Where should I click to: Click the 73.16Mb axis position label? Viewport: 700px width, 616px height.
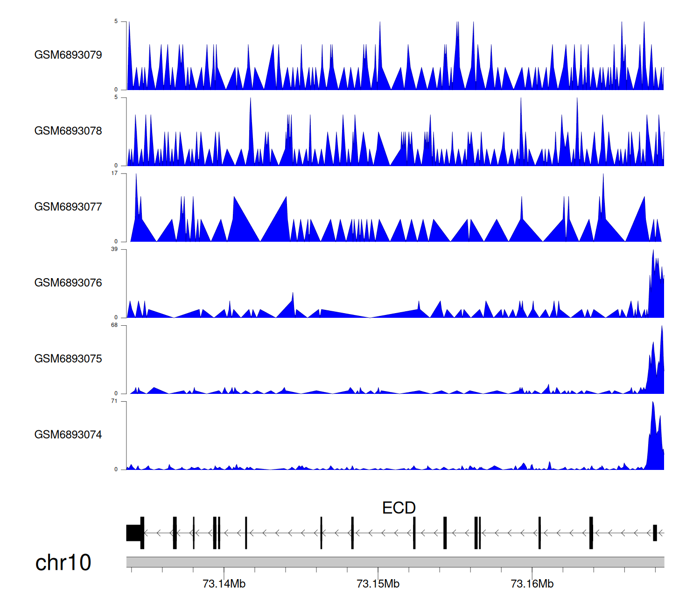point(532,584)
